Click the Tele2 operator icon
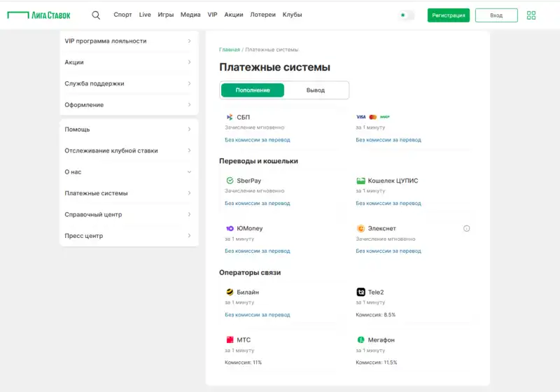This screenshot has width=560, height=392. tap(360, 292)
